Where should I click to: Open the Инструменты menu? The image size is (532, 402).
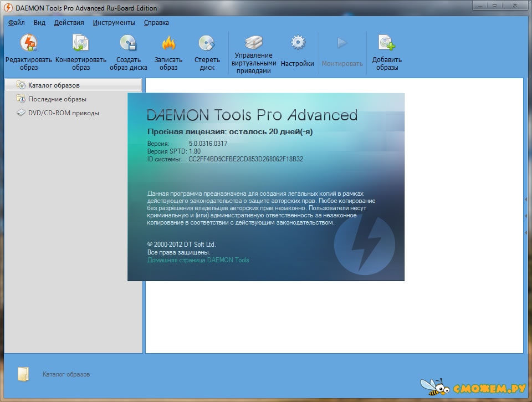click(114, 22)
